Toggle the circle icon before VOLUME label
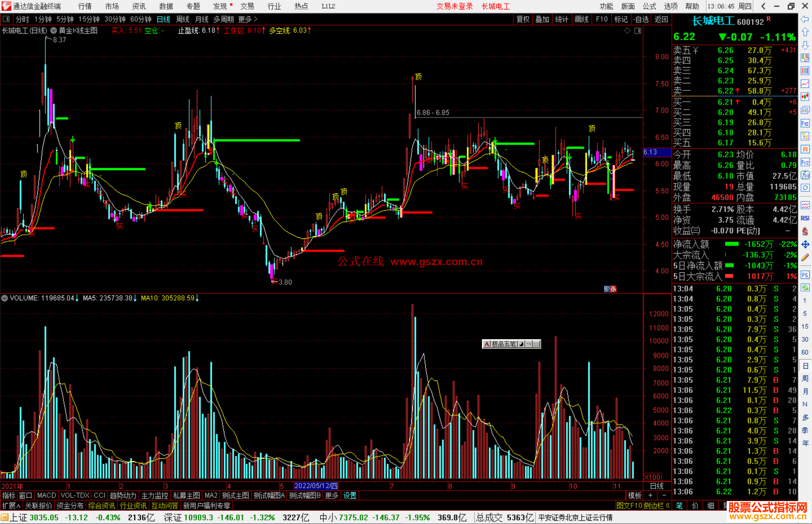 point(5,298)
